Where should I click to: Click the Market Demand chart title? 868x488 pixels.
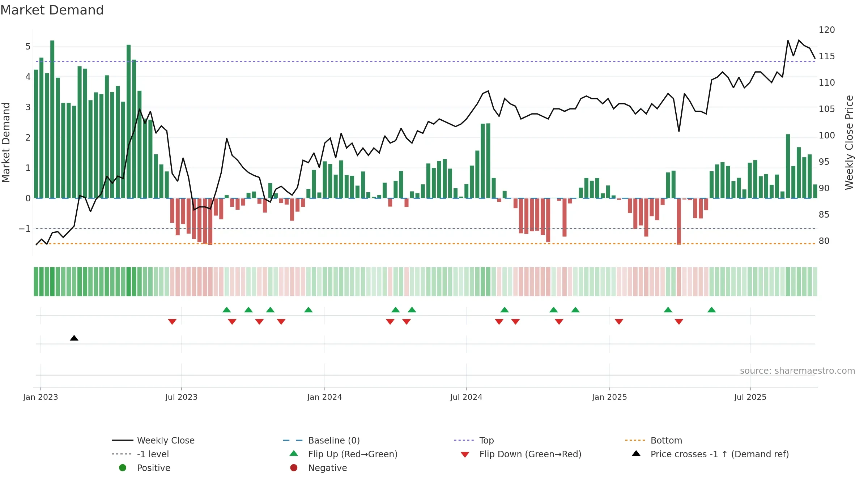(x=52, y=10)
